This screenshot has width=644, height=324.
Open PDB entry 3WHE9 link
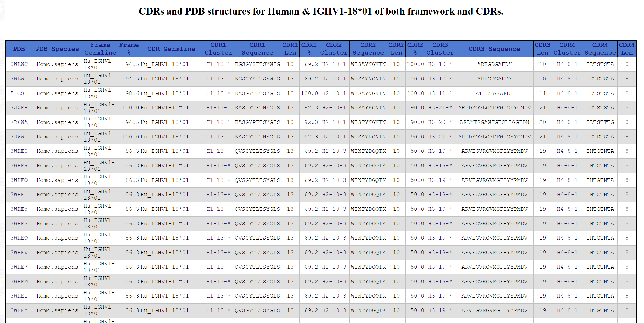click(x=19, y=166)
